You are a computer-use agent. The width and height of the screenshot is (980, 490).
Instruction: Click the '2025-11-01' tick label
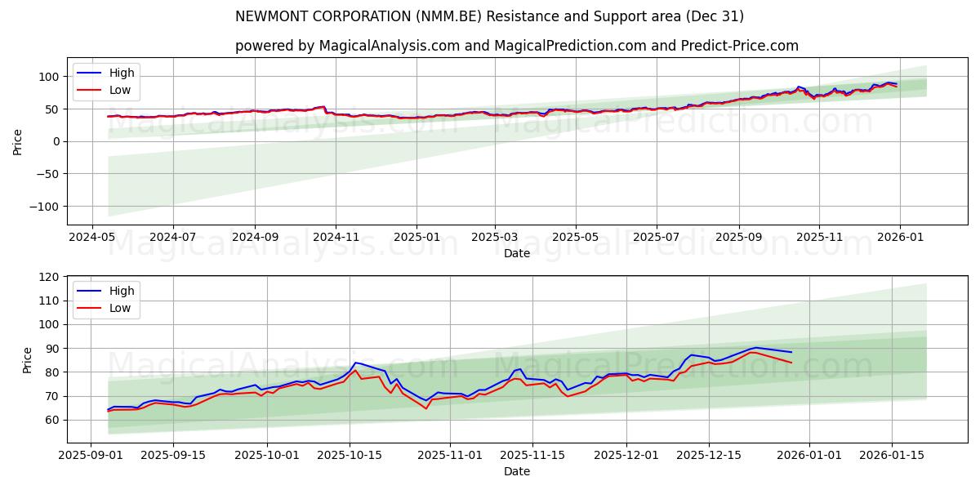[x=450, y=456]
